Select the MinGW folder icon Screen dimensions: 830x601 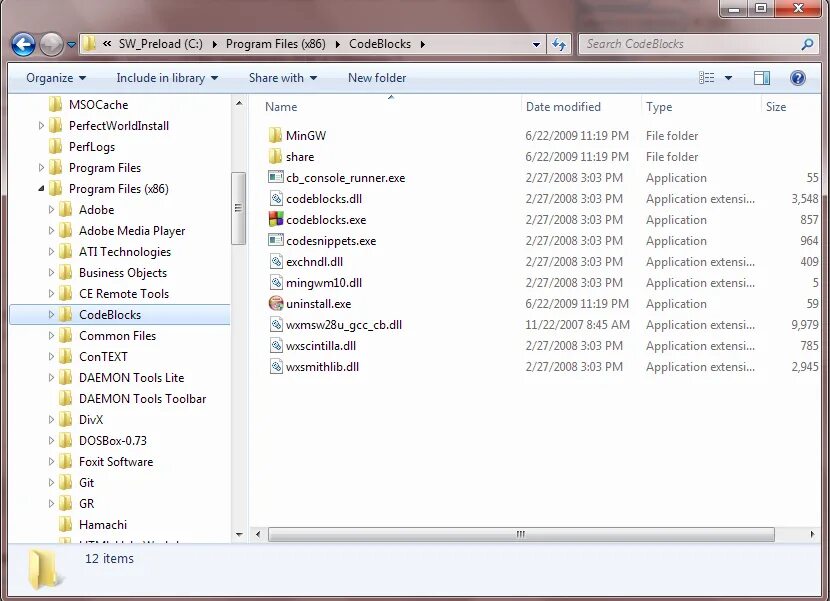[275, 136]
